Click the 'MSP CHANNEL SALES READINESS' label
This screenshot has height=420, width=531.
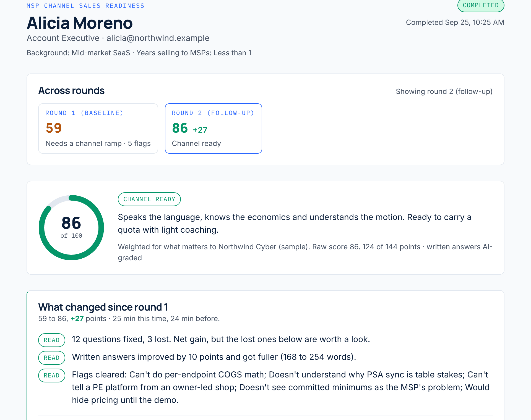[x=85, y=6]
